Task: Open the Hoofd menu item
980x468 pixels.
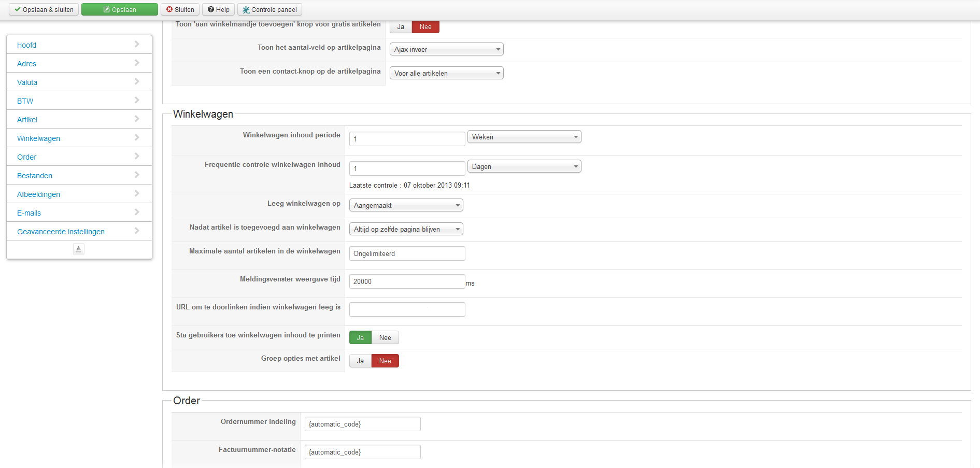Action: 26,45
